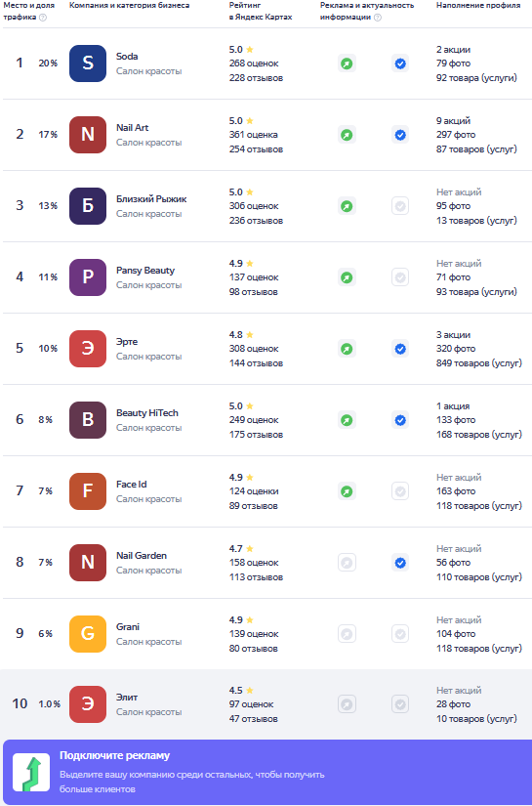Select the yellow Grani logo
532x806 pixels.
click(88, 634)
